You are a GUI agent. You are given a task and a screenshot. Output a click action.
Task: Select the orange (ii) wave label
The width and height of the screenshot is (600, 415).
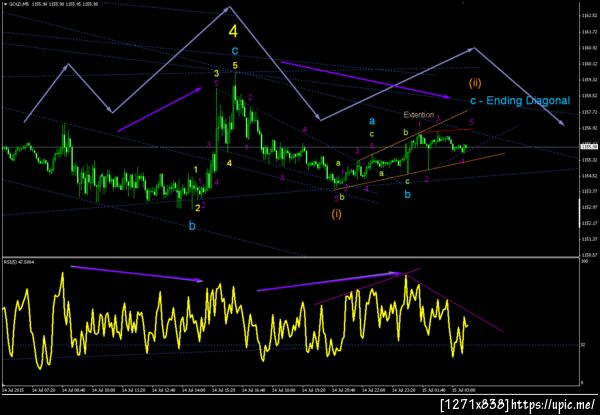[x=475, y=83]
